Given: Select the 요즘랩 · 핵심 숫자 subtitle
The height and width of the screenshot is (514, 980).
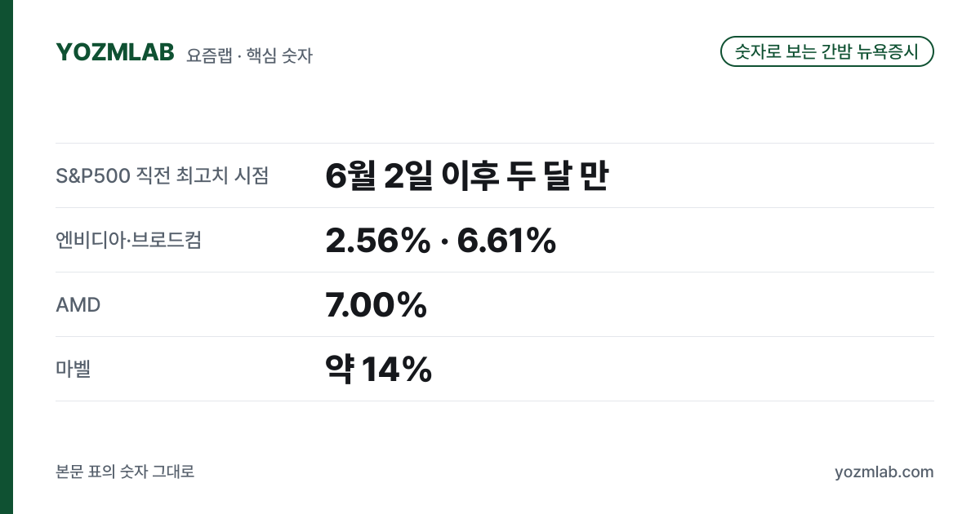Looking at the screenshot, I should pos(249,55).
